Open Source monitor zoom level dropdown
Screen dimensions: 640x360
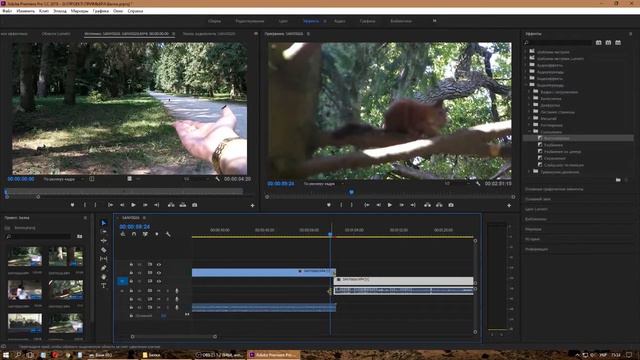point(64,179)
